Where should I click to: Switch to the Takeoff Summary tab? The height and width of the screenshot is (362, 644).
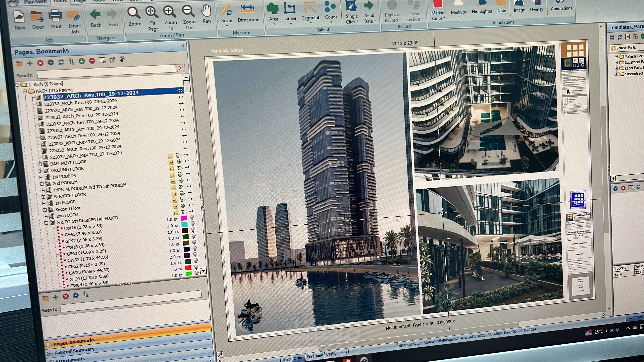[74, 351]
